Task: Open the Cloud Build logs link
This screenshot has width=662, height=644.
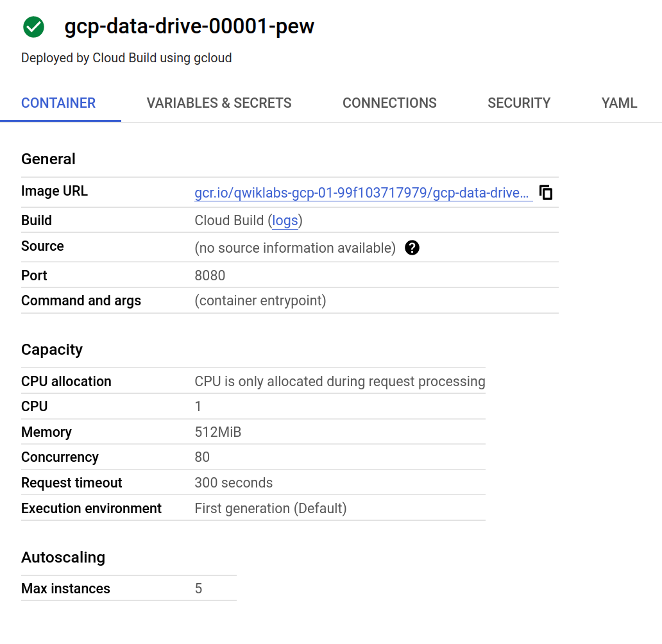Action: (x=285, y=221)
